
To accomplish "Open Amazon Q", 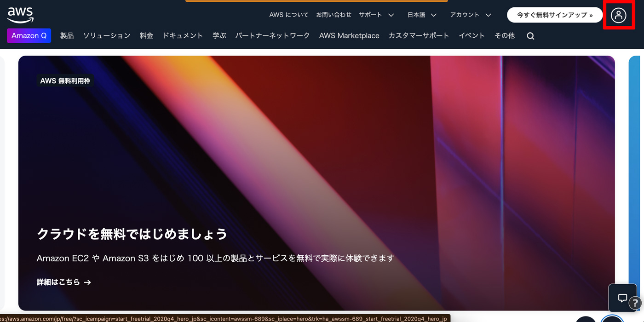I will pos(29,35).
